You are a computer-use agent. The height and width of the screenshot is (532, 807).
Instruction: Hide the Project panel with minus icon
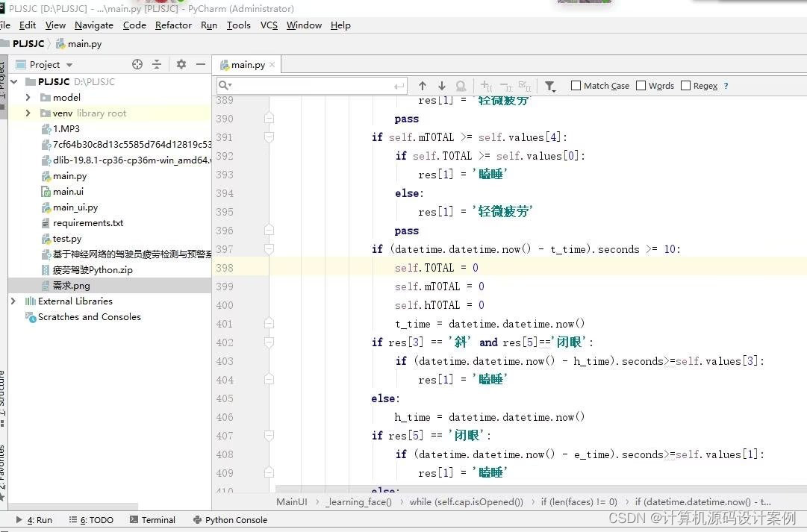click(x=202, y=64)
